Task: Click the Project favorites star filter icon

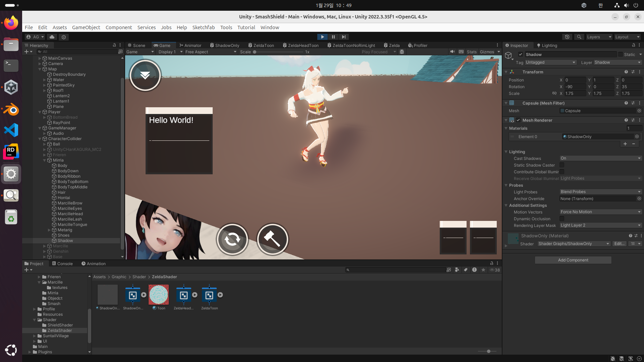Action: [483, 270]
